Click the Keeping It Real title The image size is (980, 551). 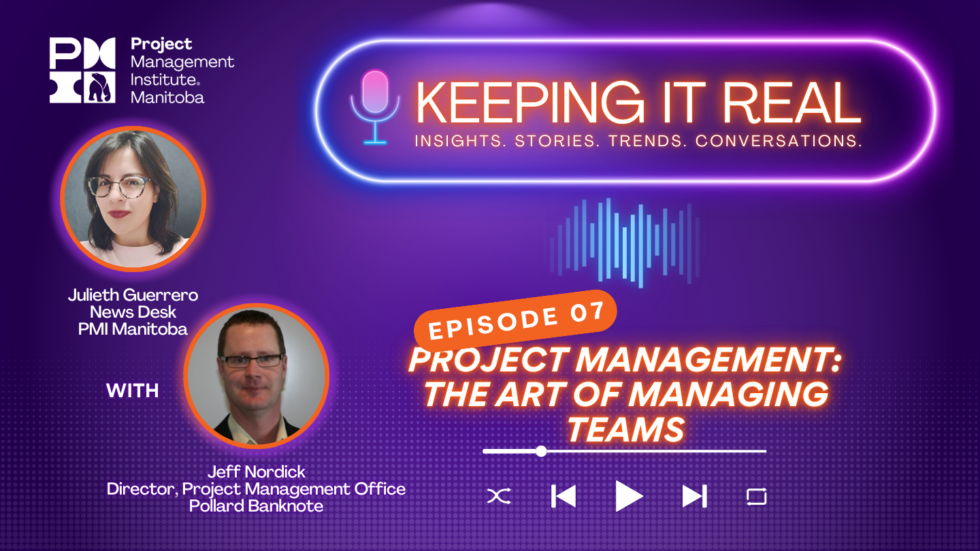(638, 103)
